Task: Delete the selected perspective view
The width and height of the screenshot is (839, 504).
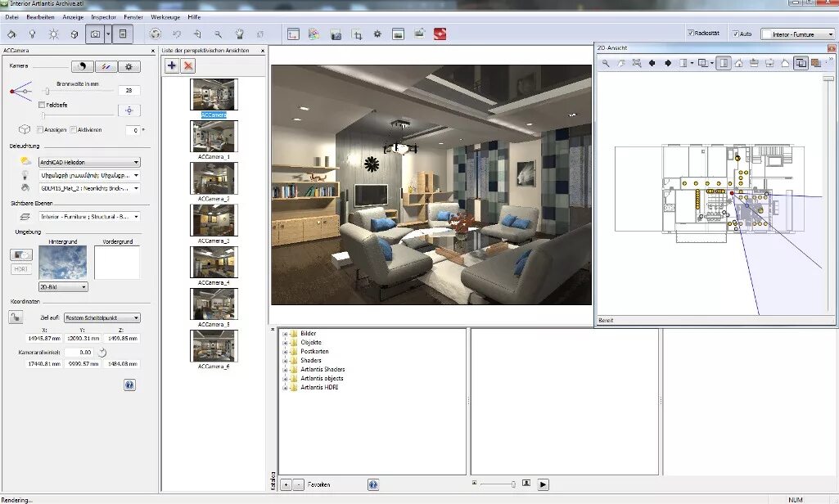Action: click(188, 65)
